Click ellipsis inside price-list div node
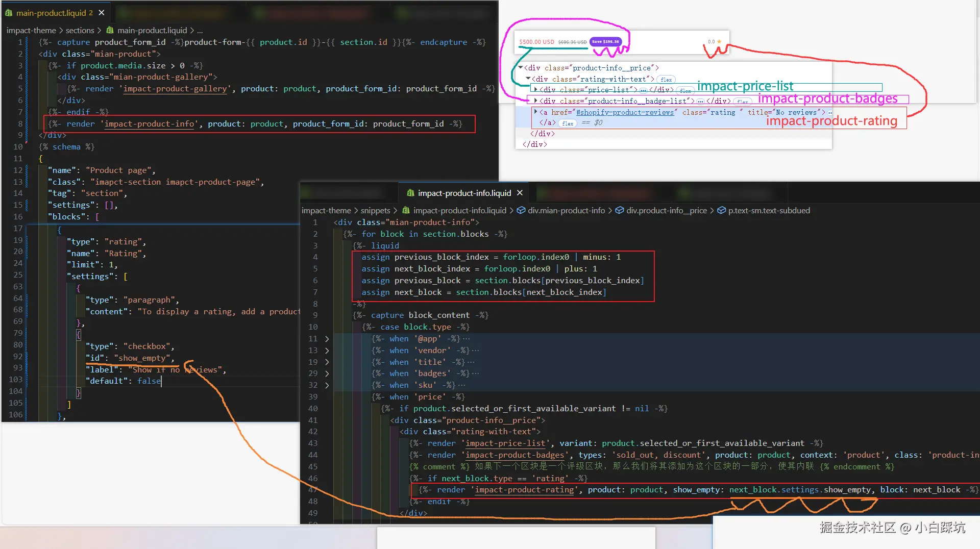 point(643,90)
